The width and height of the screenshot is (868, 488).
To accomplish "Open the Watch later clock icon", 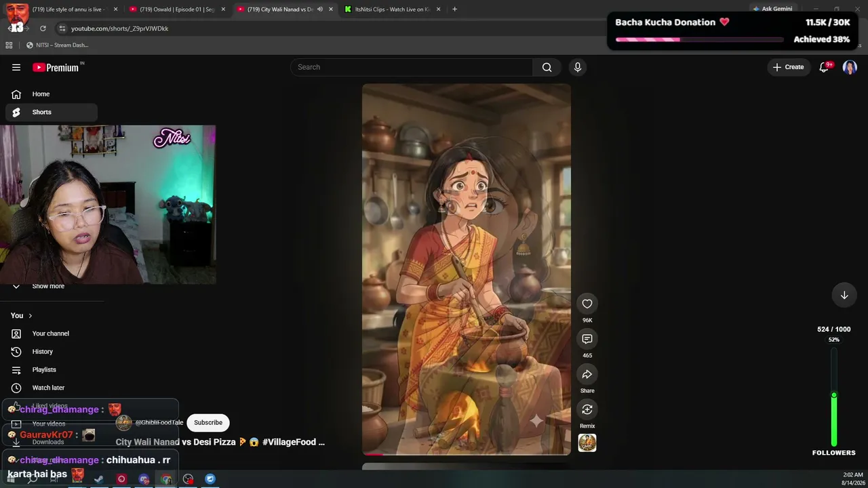I will [x=16, y=388].
